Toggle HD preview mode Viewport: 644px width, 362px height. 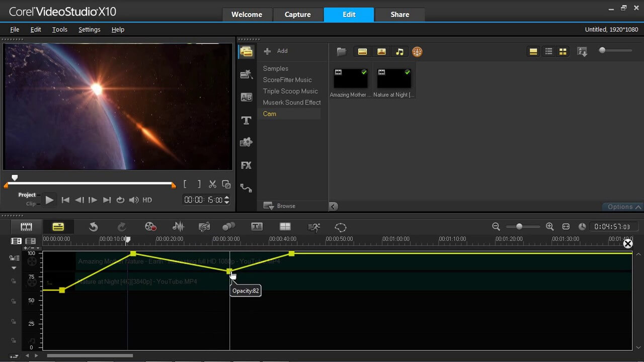click(147, 200)
